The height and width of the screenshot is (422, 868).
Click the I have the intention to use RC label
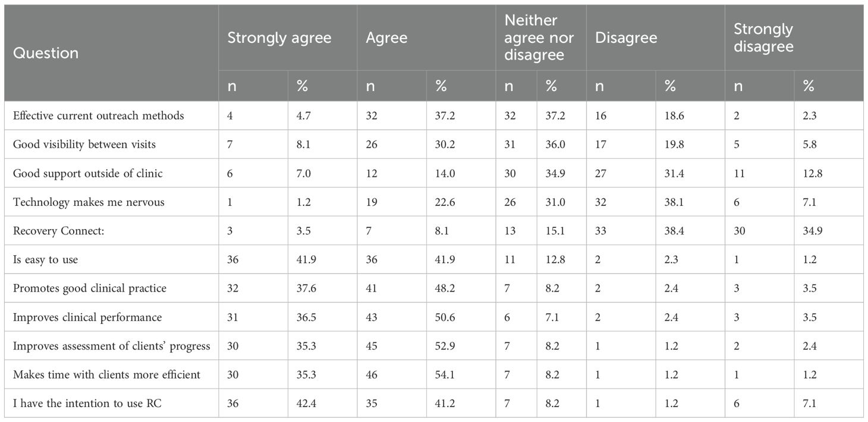click(87, 404)
